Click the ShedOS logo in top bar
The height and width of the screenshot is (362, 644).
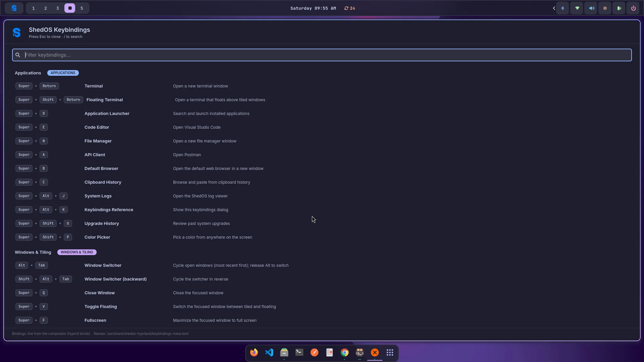[14, 8]
